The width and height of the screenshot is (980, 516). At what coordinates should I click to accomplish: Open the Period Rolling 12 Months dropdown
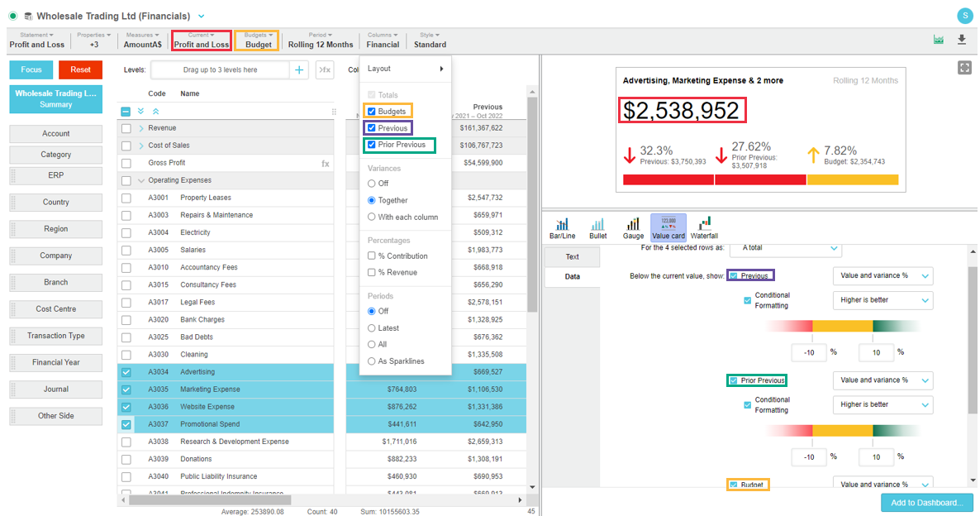click(320, 40)
